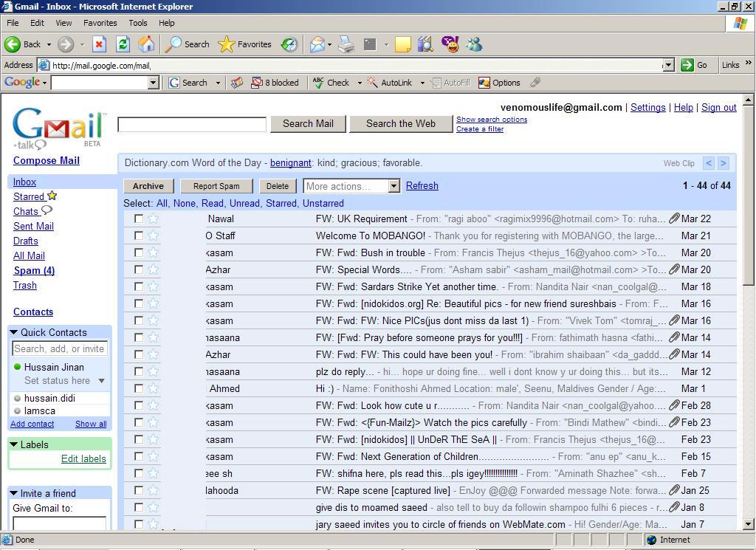Open the Set status here dropdown
This screenshot has height=550, width=756.
pos(101,381)
